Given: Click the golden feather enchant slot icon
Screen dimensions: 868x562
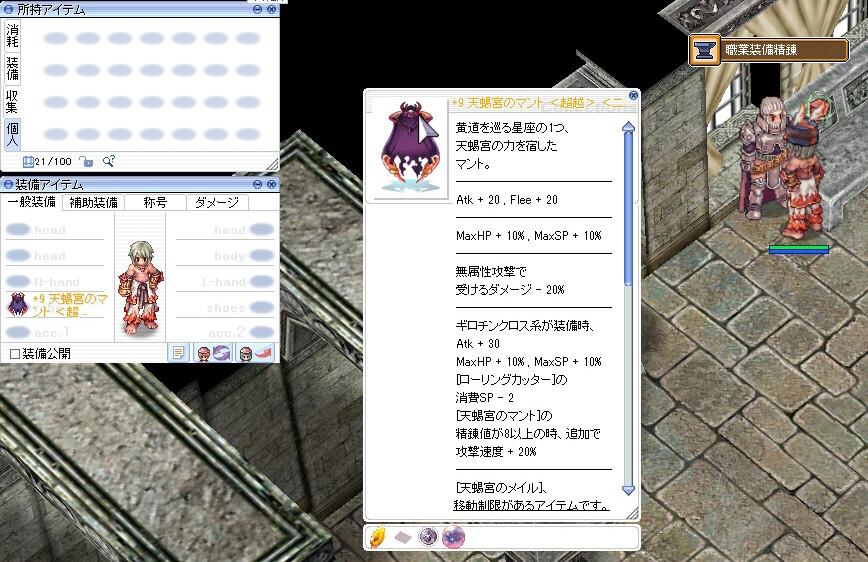Looking at the screenshot, I should [376, 537].
